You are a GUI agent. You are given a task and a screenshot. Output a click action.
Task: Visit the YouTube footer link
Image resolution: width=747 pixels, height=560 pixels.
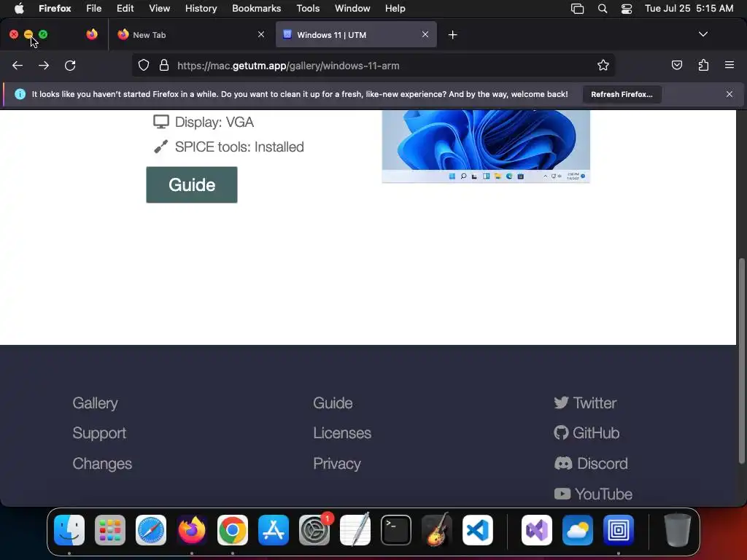[x=594, y=494]
